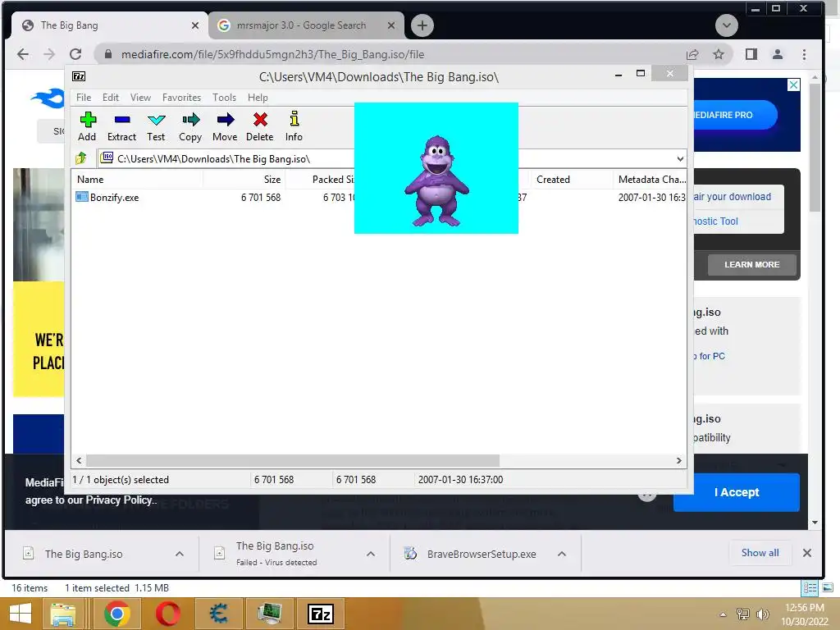Click MediaFire Pro upgrade button

[x=734, y=115]
